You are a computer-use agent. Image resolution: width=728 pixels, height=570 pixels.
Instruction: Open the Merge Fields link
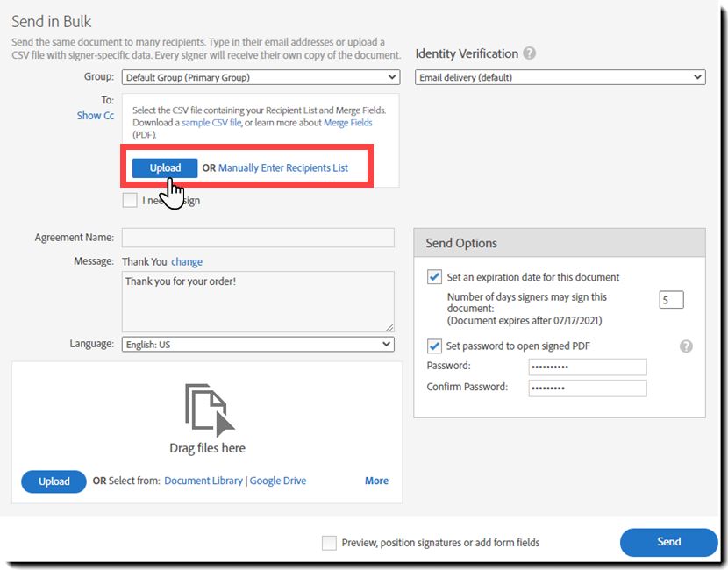(348, 123)
